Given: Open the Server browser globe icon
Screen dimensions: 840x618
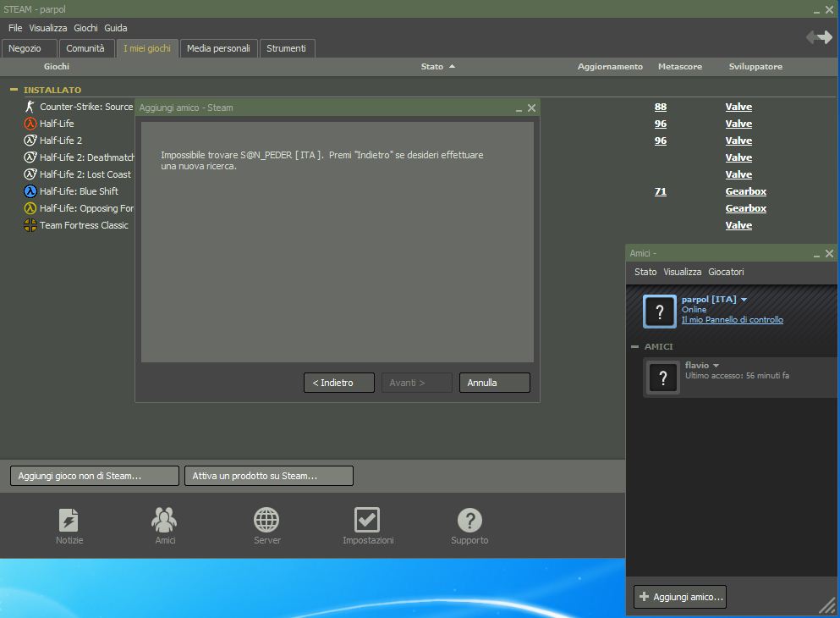Looking at the screenshot, I should click(266, 520).
